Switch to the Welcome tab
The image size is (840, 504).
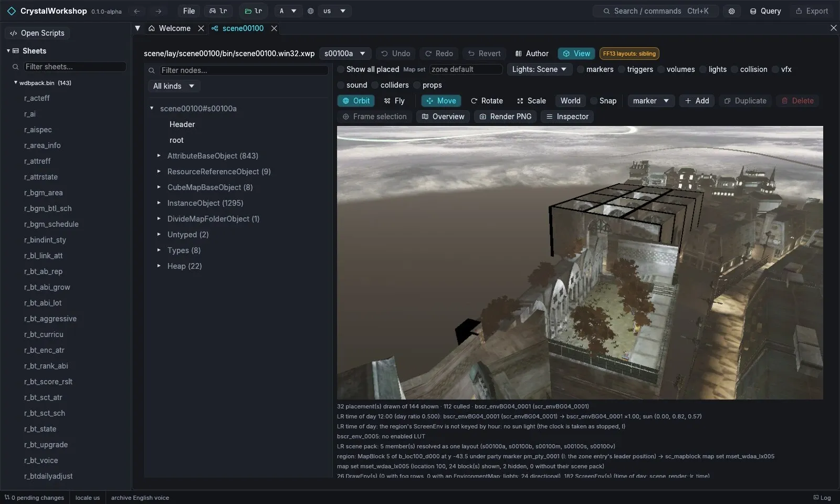pos(170,28)
